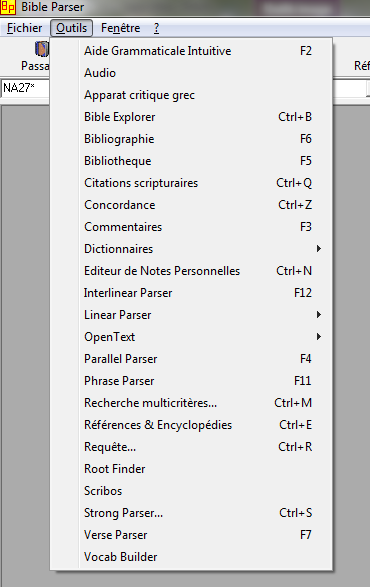Open the Fenêtre menu
Viewport: 370px width, 587px height.
[x=121, y=28]
